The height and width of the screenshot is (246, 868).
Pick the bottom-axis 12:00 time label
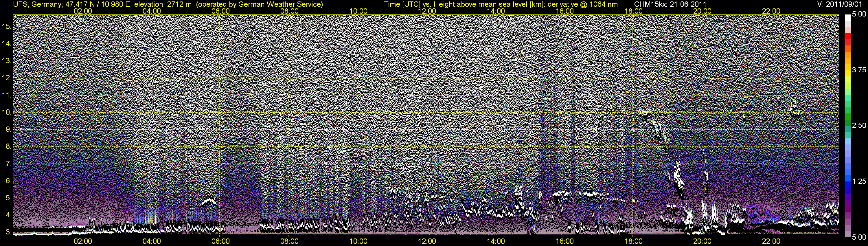point(427,241)
